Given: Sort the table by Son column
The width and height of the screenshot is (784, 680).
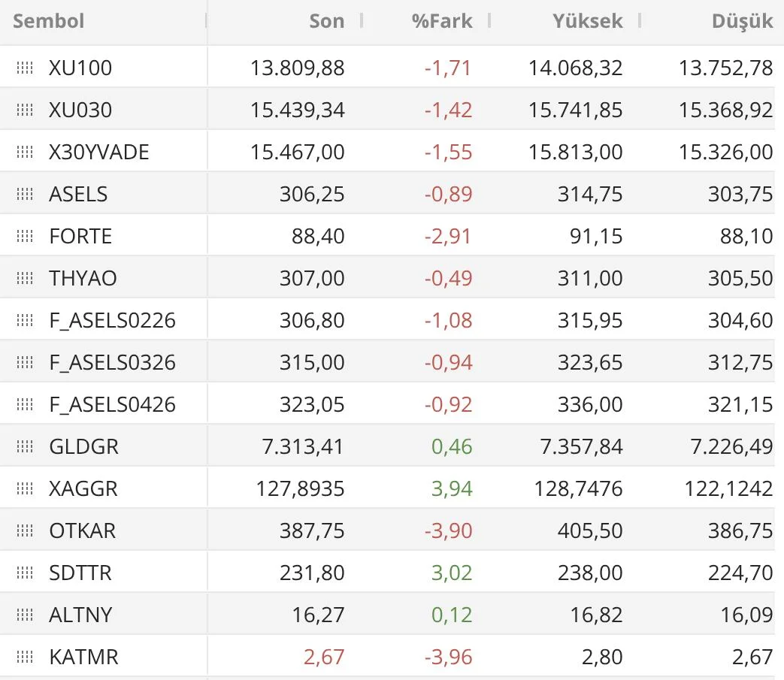Looking at the screenshot, I should [326, 21].
